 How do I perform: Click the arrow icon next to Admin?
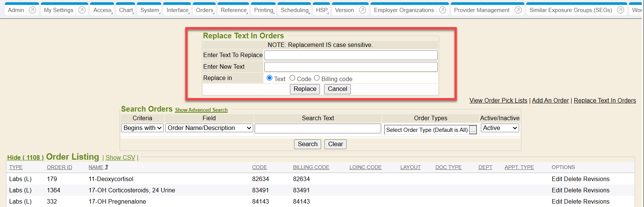(x=33, y=10)
